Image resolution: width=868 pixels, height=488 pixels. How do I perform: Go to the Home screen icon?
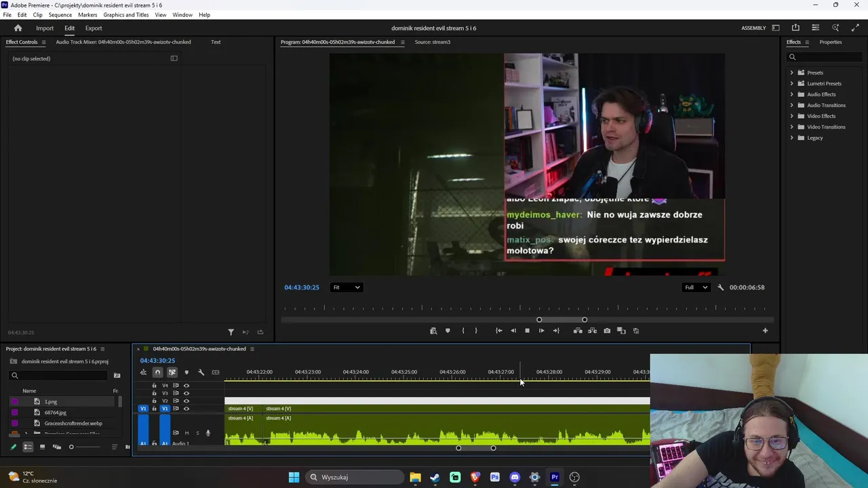(x=18, y=28)
